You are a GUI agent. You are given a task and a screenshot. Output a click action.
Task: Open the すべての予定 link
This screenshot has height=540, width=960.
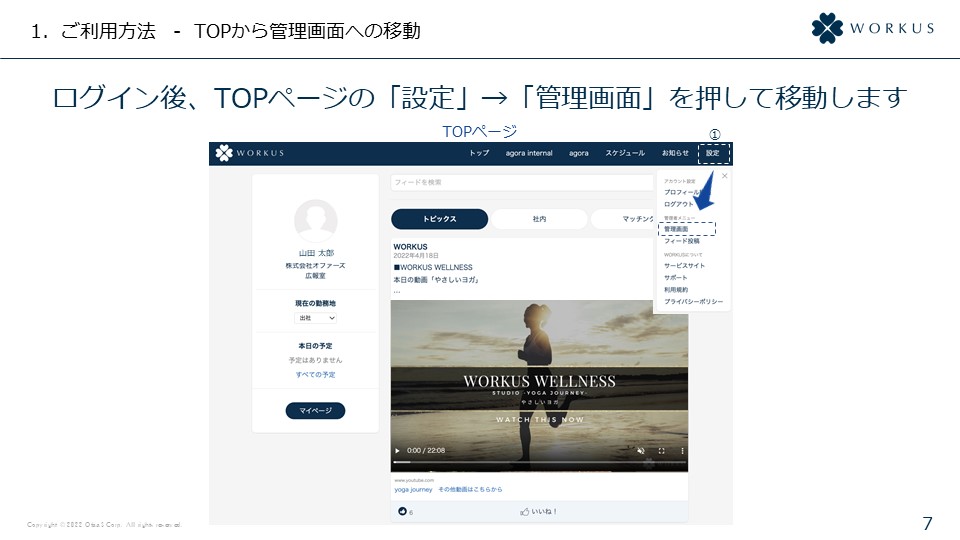[315, 375]
